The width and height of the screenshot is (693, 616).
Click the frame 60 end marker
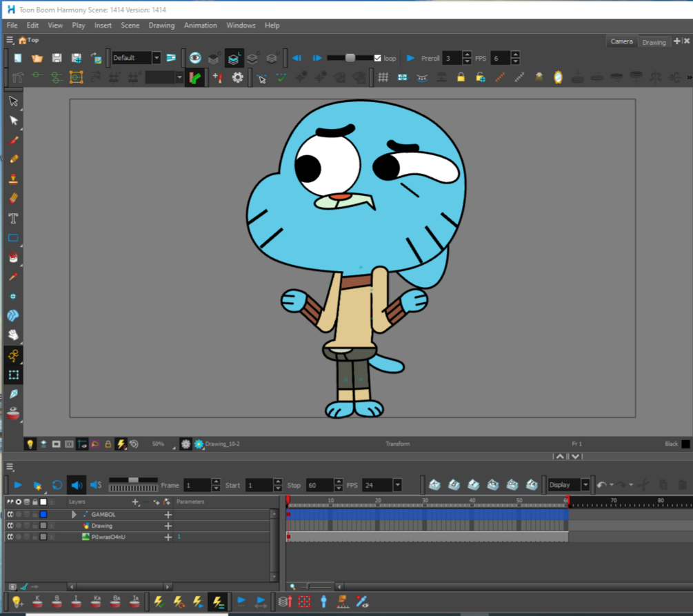tap(567, 501)
